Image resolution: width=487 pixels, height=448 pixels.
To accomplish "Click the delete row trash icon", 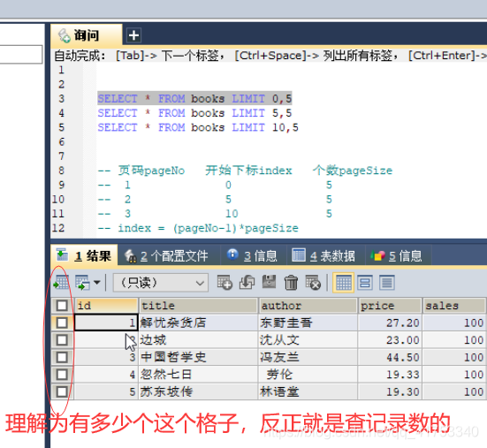I will 291,283.
